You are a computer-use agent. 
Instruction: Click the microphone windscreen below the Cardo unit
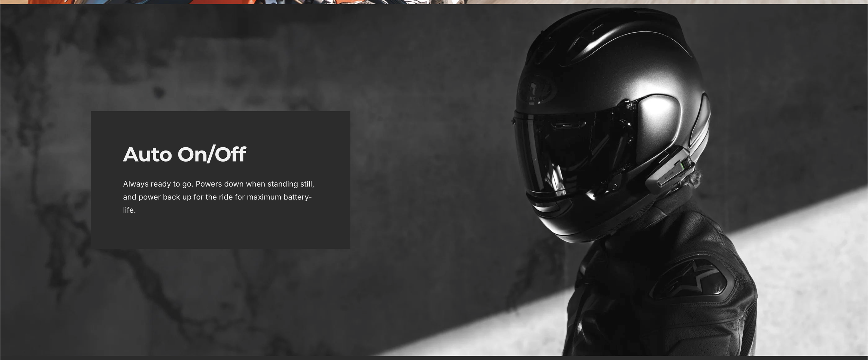(695, 179)
